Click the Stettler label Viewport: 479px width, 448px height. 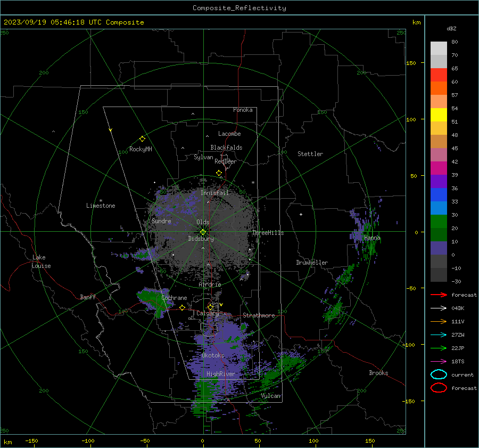pos(310,154)
